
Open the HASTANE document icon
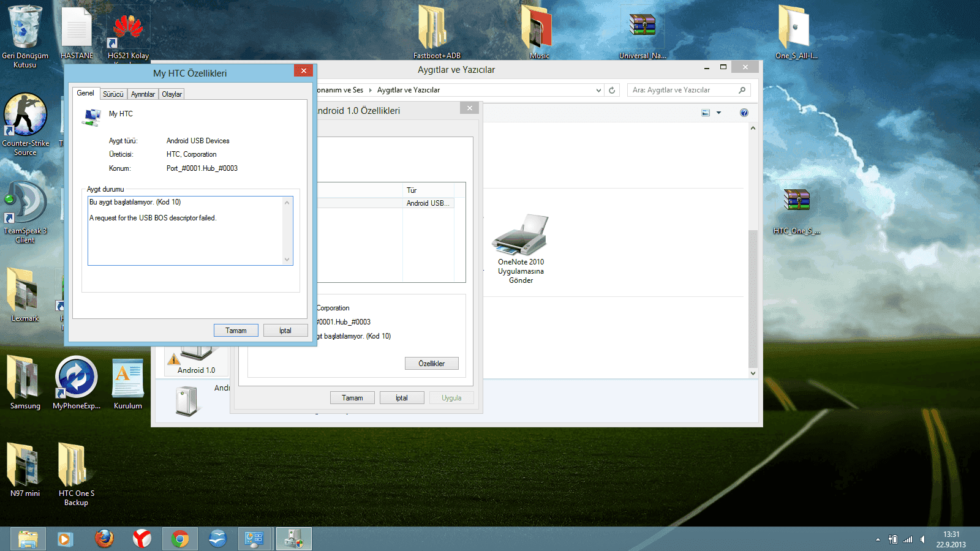pyautogui.click(x=77, y=33)
